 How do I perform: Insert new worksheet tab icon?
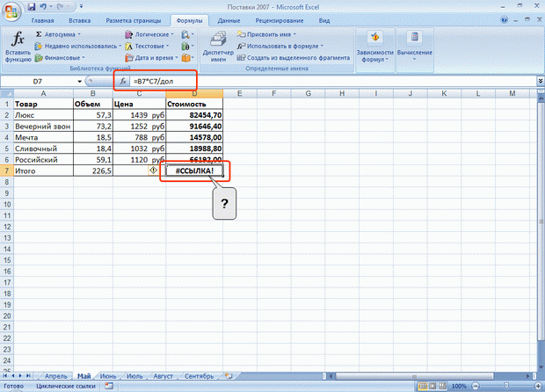(x=229, y=375)
